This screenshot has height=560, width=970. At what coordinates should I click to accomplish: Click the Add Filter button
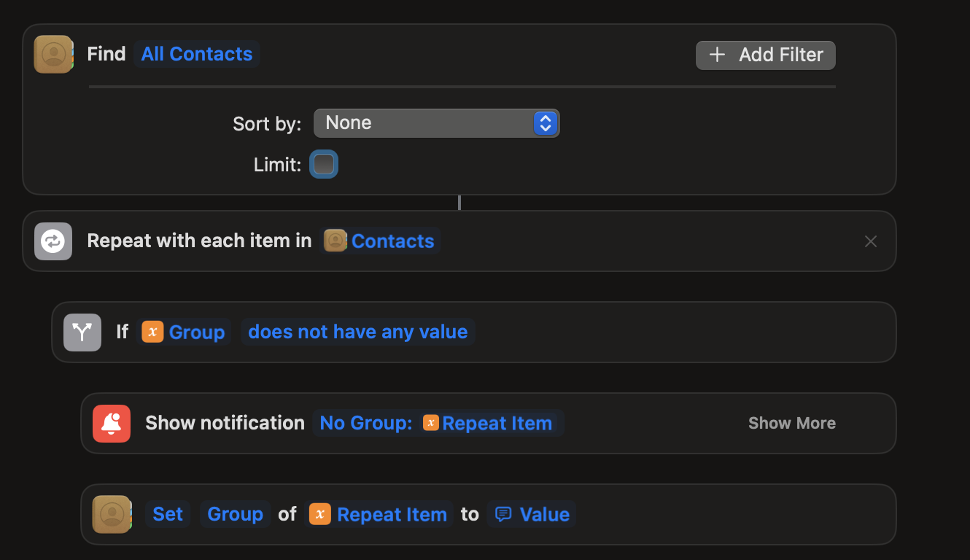tap(766, 55)
